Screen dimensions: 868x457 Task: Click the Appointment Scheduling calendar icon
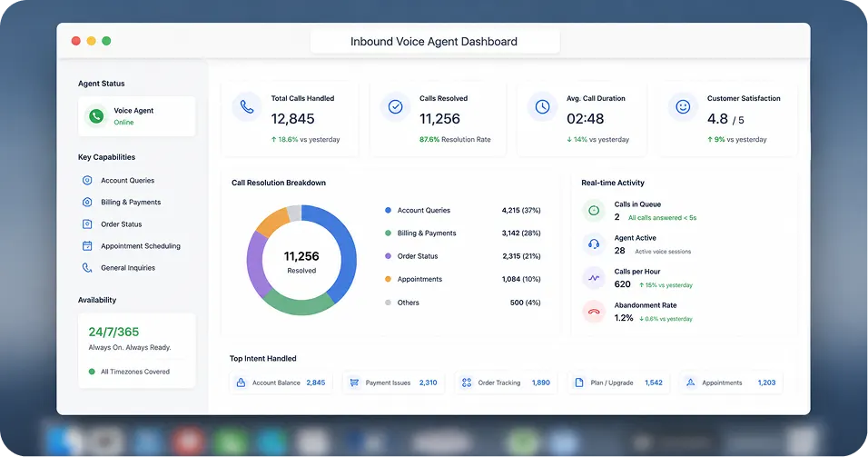point(87,246)
